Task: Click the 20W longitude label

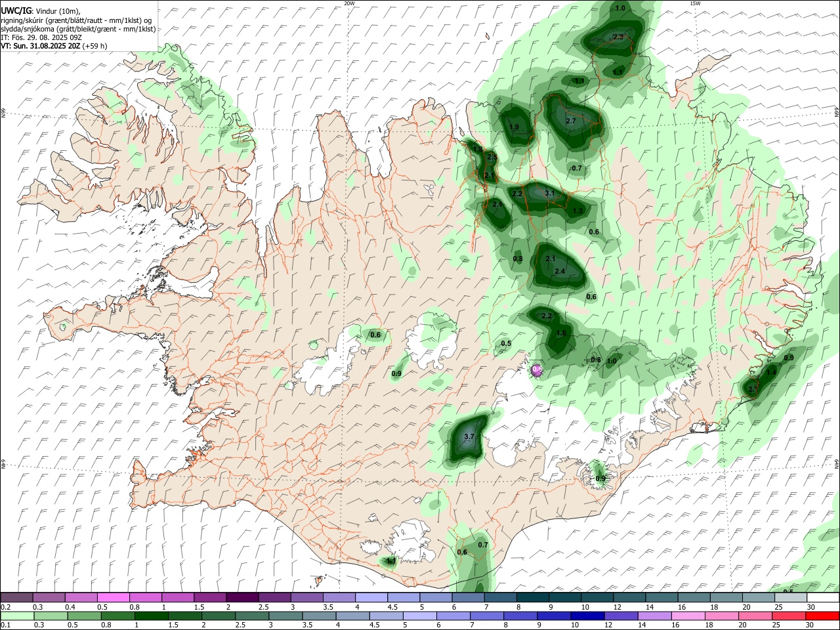Action: (349, 3)
